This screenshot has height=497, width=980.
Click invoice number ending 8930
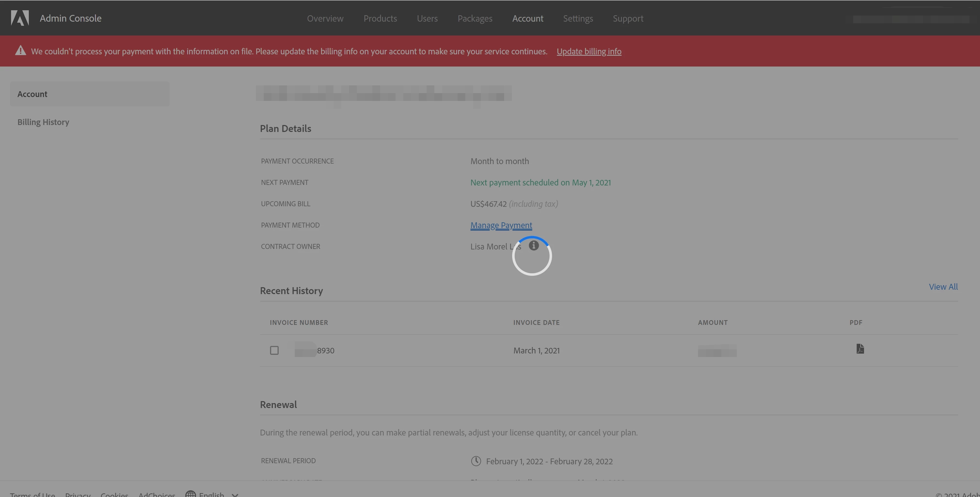[x=314, y=350]
